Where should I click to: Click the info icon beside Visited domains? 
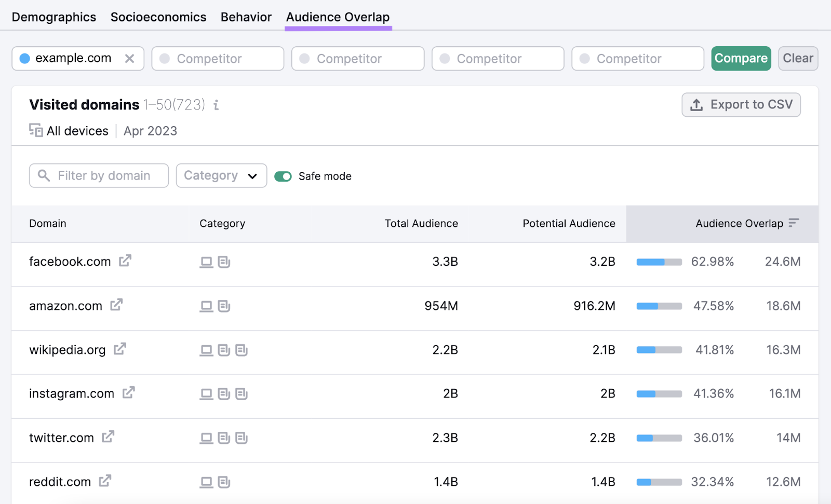click(216, 105)
